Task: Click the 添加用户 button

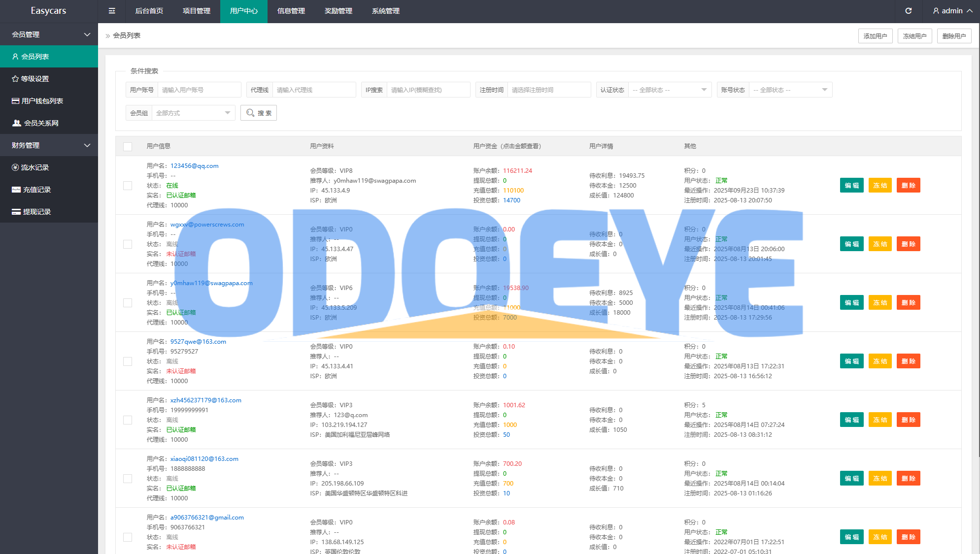Action: [875, 36]
